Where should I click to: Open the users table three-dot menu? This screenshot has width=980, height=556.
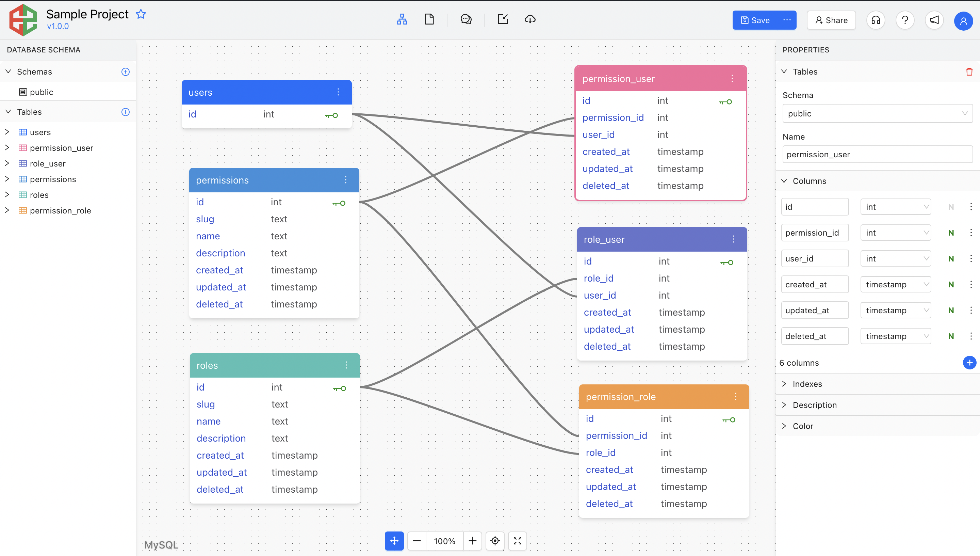tap(338, 92)
